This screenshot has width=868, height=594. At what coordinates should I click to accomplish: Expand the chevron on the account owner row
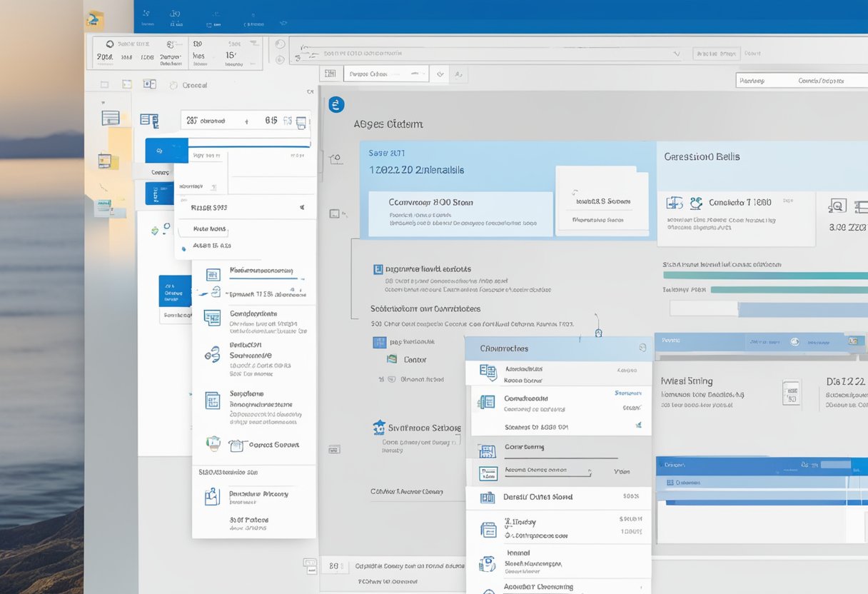(591, 470)
